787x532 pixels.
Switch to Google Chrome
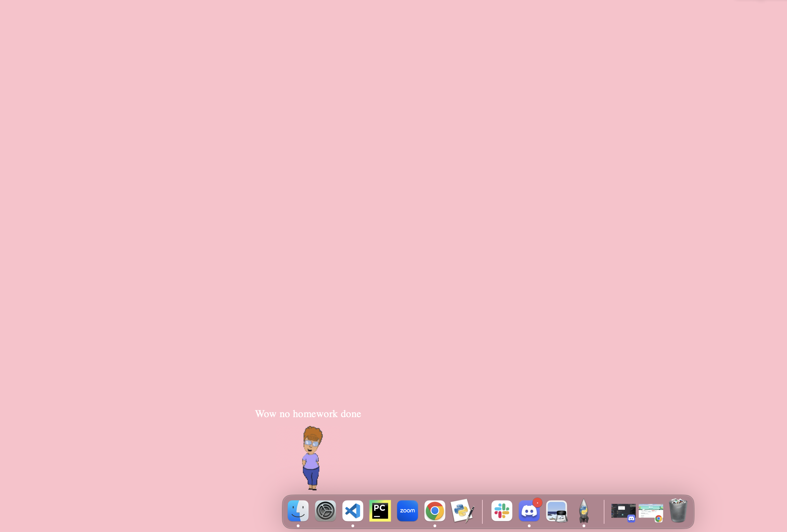(x=435, y=511)
